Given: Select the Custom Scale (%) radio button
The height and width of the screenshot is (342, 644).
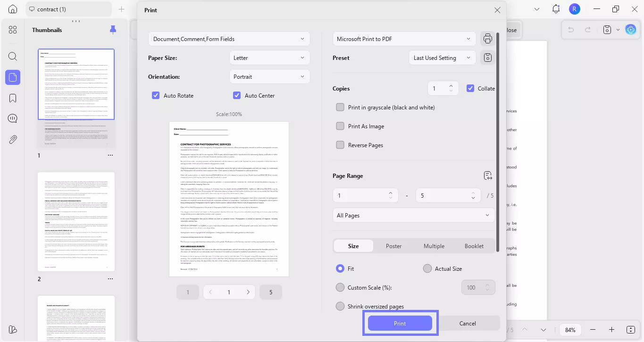Looking at the screenshot, I should (x=340, y=287).
